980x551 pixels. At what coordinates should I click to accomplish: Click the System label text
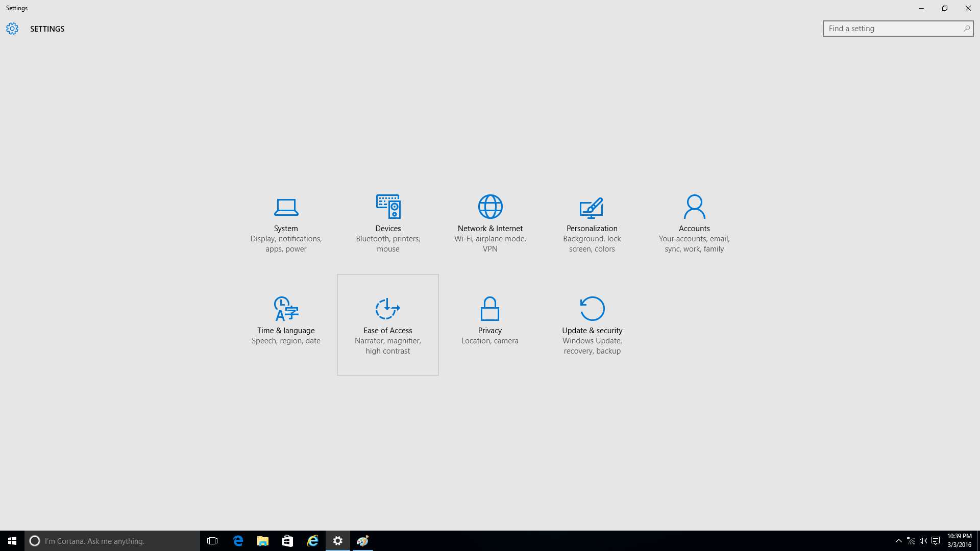pos(286,229)
